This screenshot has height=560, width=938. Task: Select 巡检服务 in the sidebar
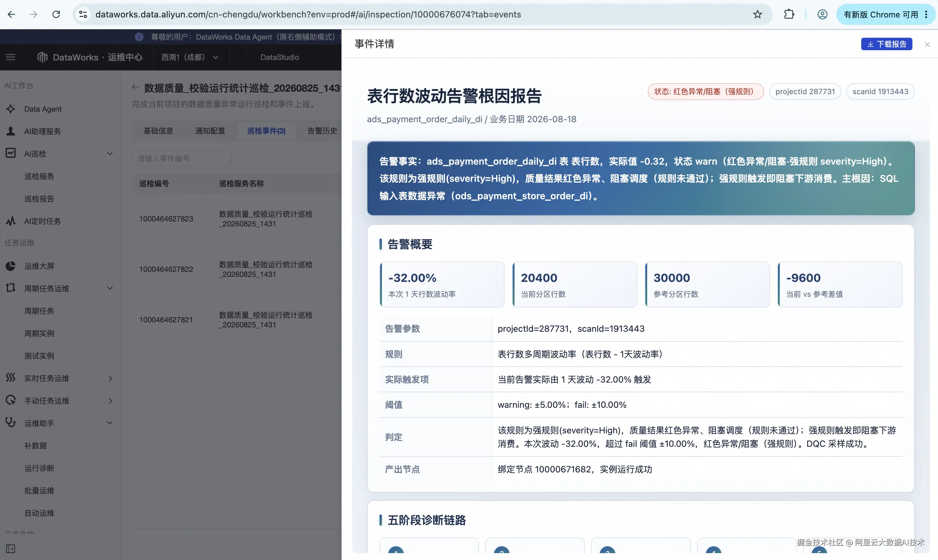click(39, 176)
